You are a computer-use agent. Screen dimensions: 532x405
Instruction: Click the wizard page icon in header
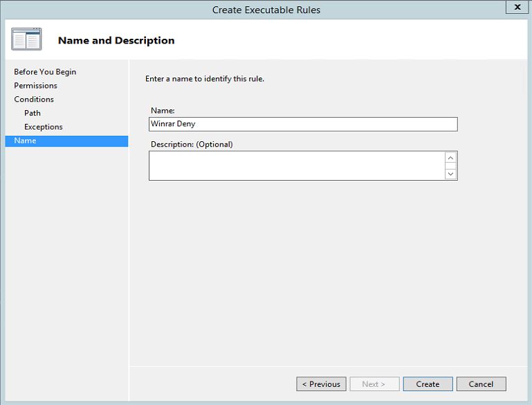[x=26, y=39]
